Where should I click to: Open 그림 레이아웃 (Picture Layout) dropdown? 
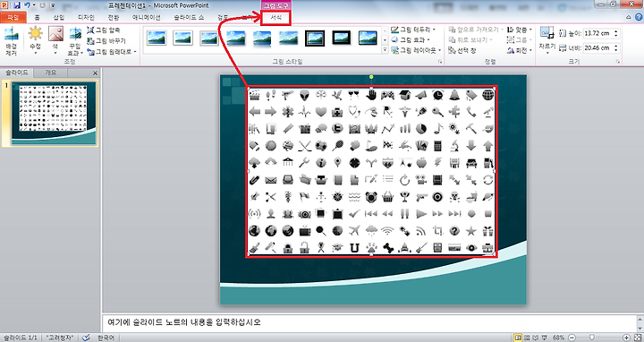(x=416, y=50)
